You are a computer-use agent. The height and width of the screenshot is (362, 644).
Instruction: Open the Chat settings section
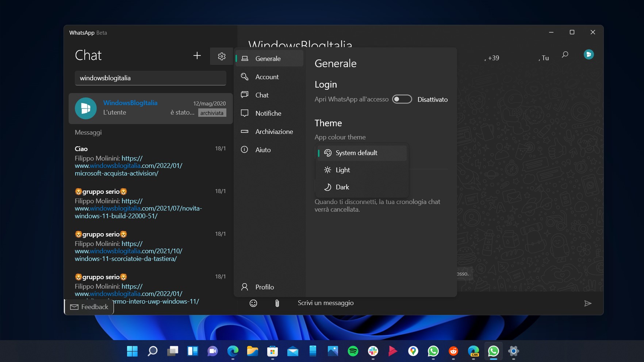(x=269, y=95)
